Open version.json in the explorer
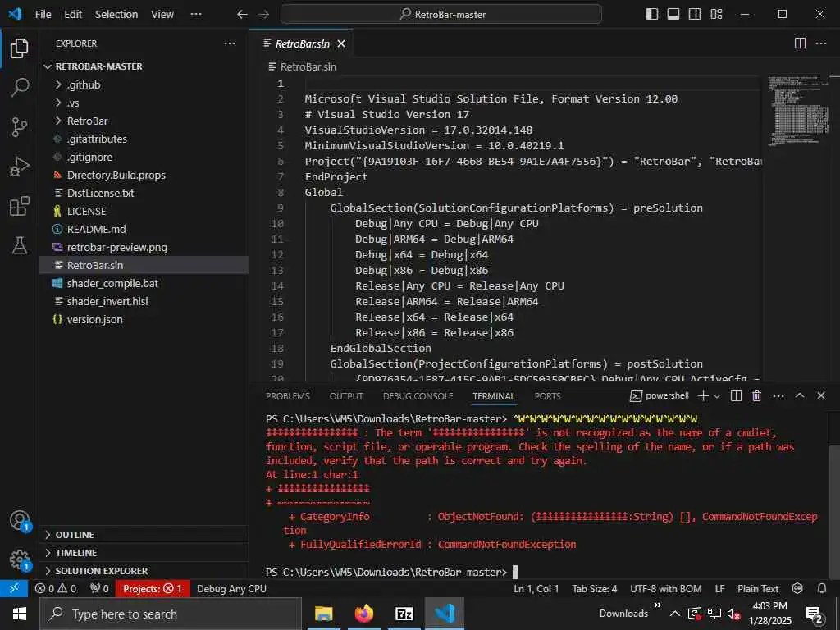 coord(144,319)
